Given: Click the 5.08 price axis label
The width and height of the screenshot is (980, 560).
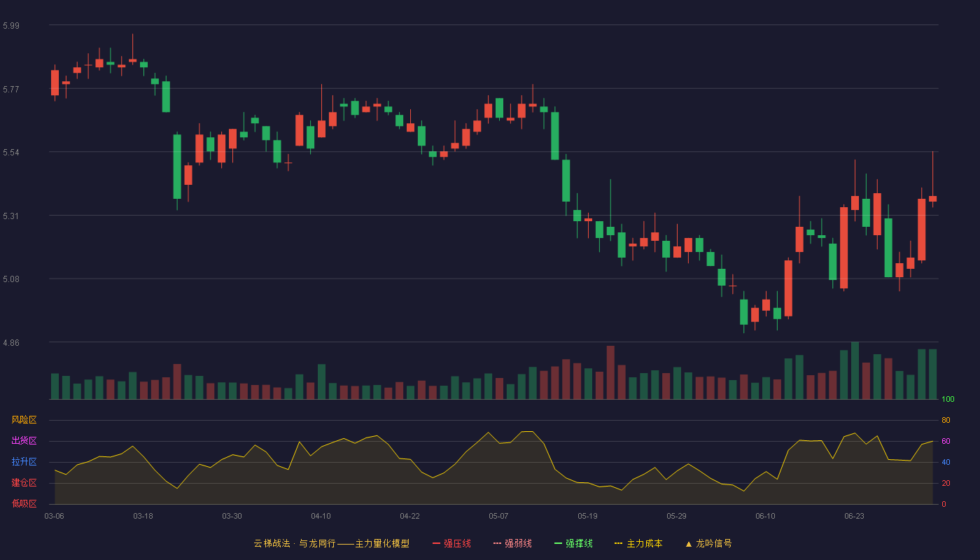Looking at the screenshot, I should [11, 279].
